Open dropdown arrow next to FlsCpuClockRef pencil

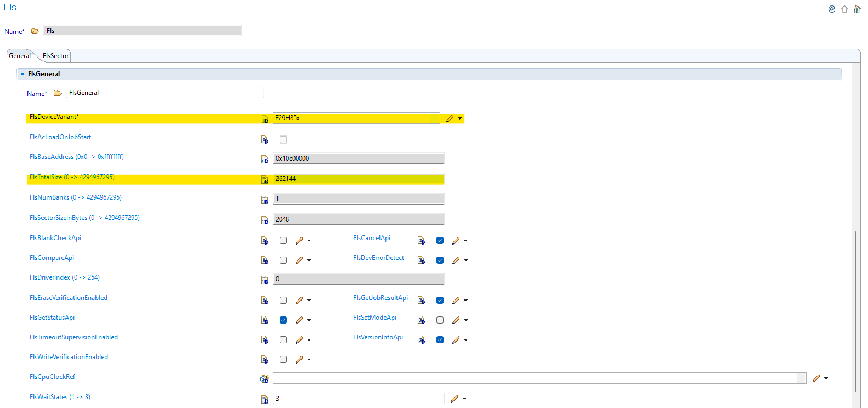[x=826, y=378]
